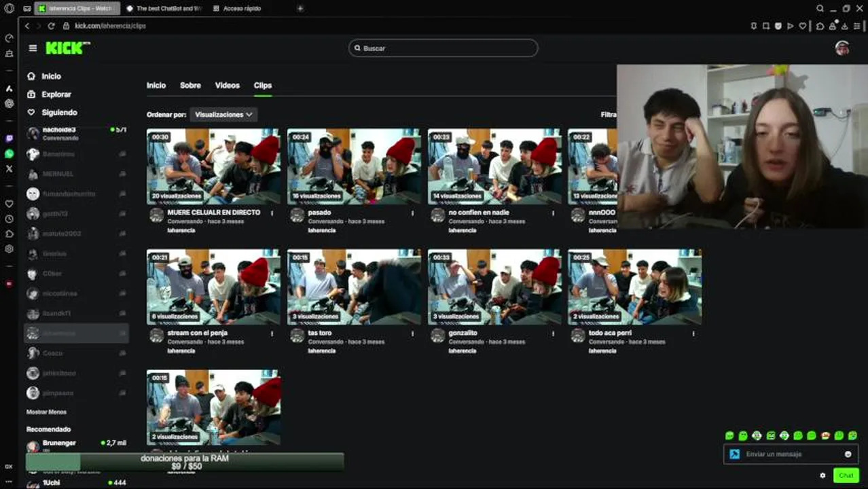Go to Inicio in the left sidebar
Viewport: 868px width, 489px height.
coord(44,76)
